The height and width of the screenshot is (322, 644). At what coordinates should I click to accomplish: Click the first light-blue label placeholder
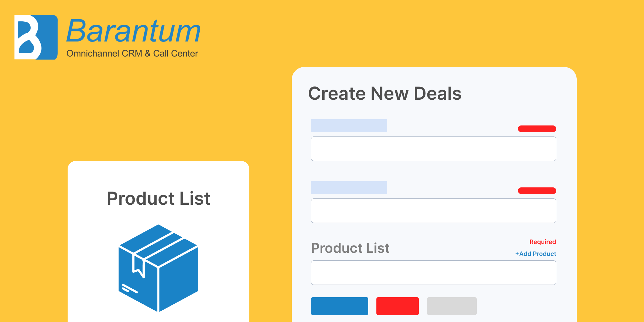[349, 125]
